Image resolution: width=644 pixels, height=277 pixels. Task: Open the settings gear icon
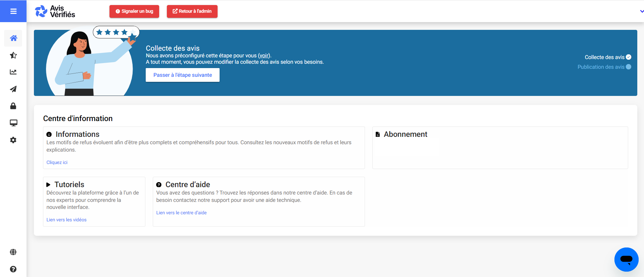(x=13, y=140)
